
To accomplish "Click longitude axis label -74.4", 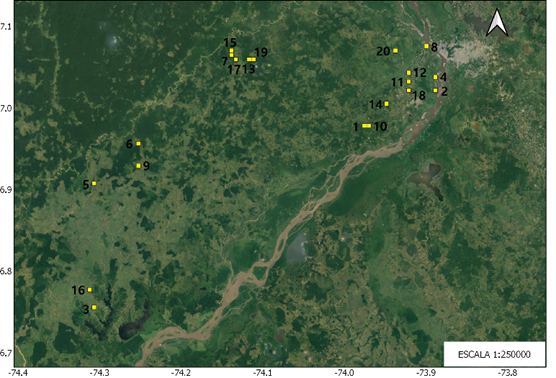I will pos(18,373).
